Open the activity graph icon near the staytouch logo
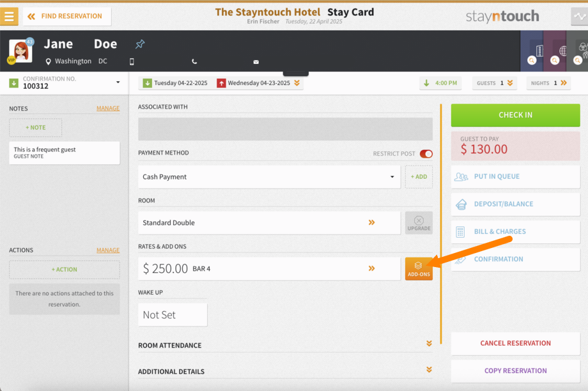The image size is (588, 391). pyautogui.click(x=580, y=16)
